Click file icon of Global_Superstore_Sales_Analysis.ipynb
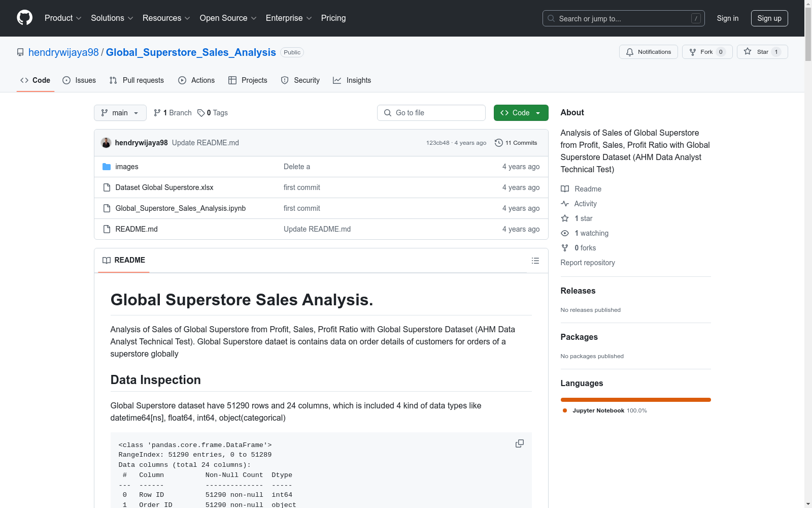812x508 pixels. click(x=107, y=208)
